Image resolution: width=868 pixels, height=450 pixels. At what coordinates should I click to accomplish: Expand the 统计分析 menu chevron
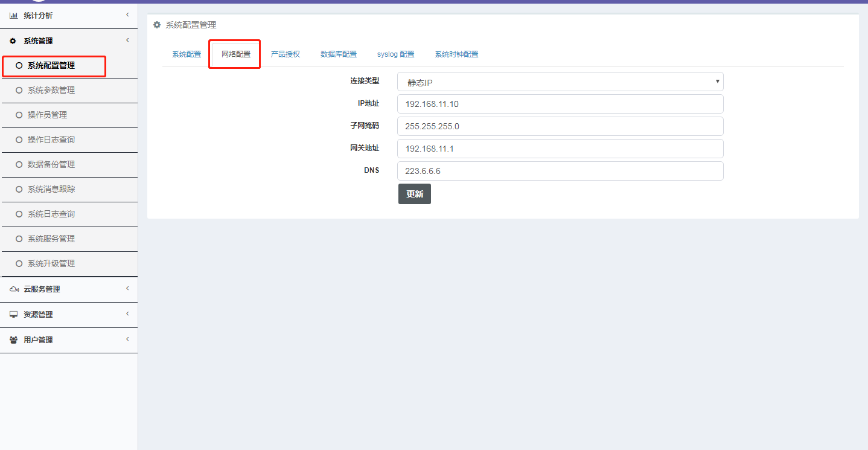127,14
